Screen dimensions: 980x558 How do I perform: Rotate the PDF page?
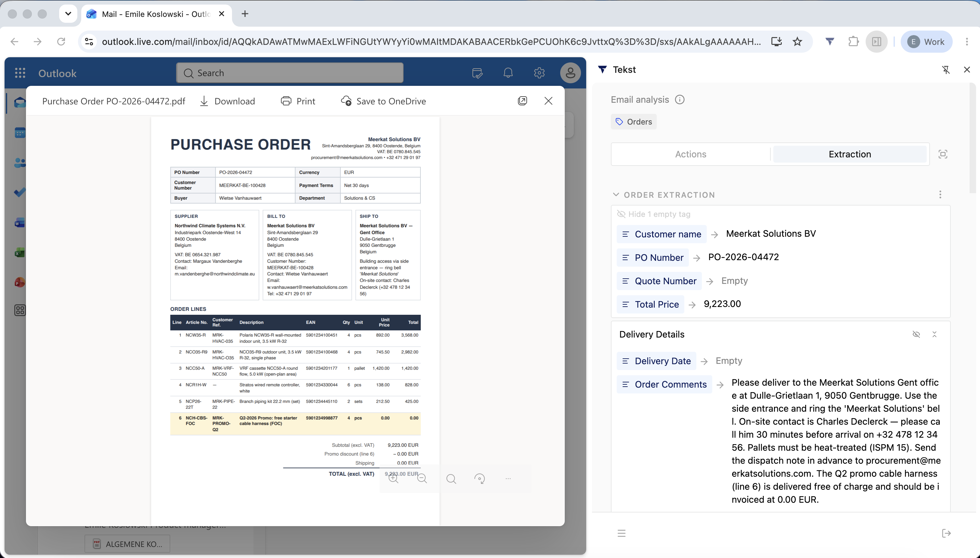pyautogui.click(x=480, y=478)
